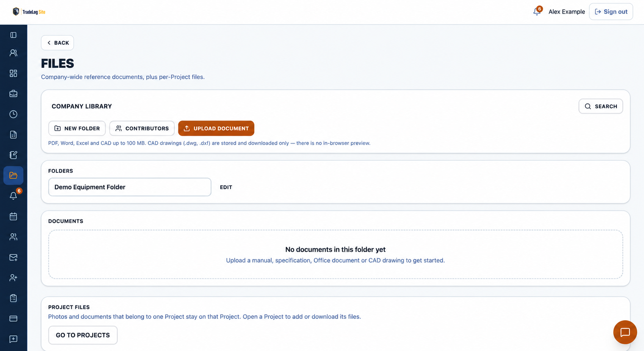644x351 pixels.
Task: Open the clipboard list icon in sidebar
Action: pyautogui.click(x=13, y=298)
